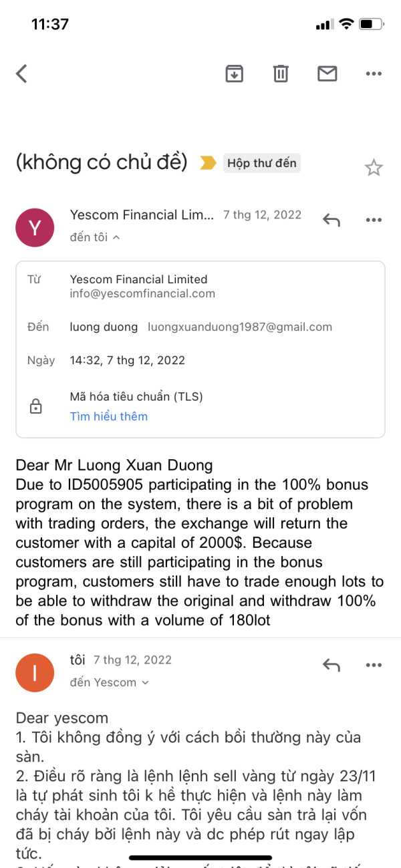Image resolution: width=401 pixels, height=868 pixels.
Task: Expand recipient details 'đến Yescom'
Action: coord(145,682)
